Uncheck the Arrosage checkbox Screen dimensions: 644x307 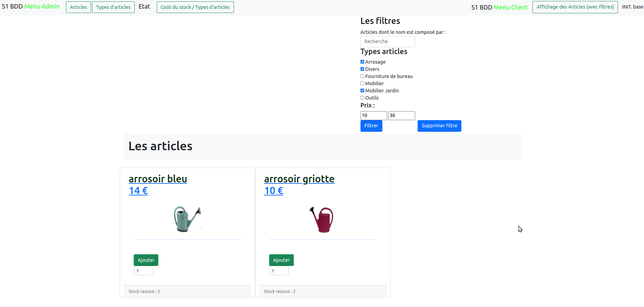point(362,62)
